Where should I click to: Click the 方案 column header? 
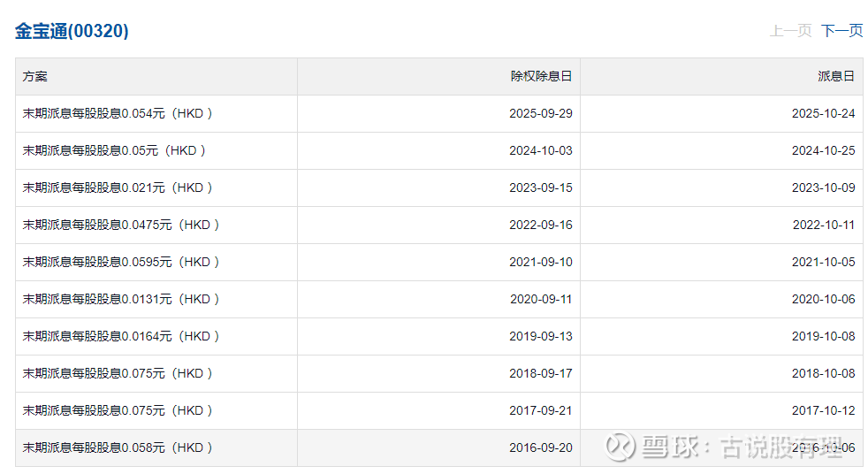coord(35,76)
